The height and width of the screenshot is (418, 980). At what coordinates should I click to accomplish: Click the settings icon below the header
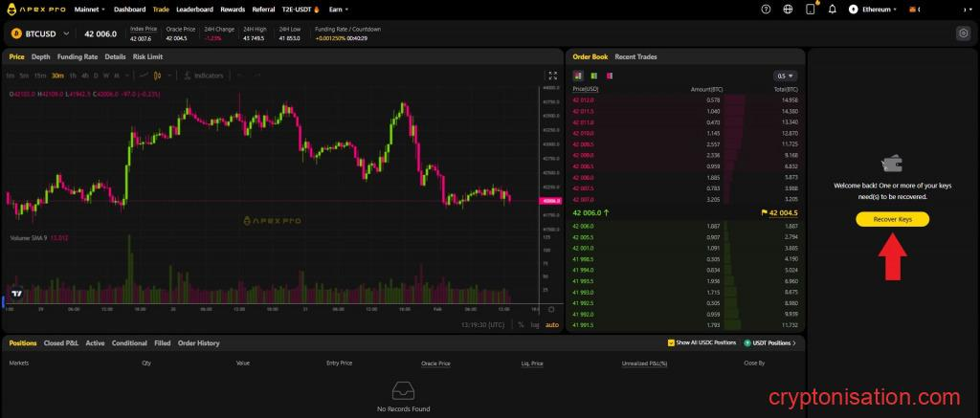coord(963,33)
